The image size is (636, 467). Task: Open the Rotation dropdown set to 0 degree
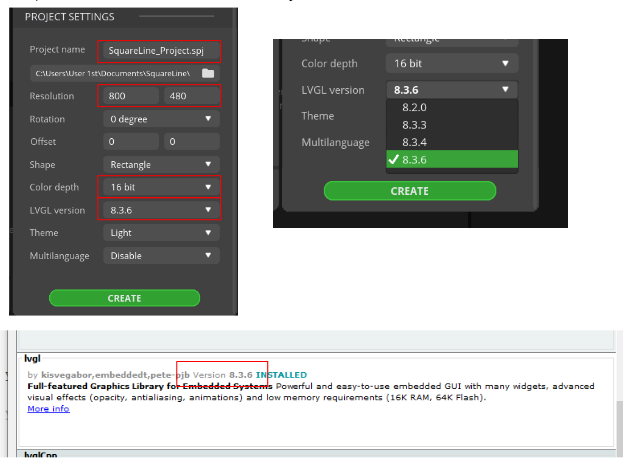point(161,119)
